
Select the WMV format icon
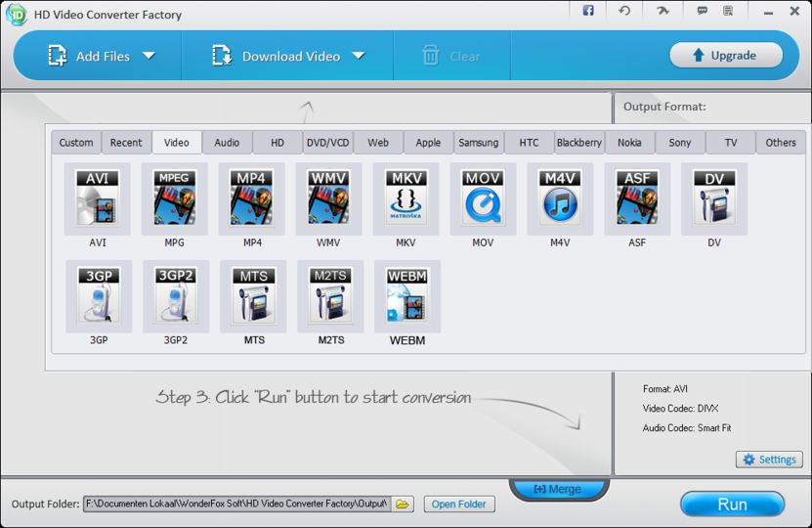(x=329, y=198)
